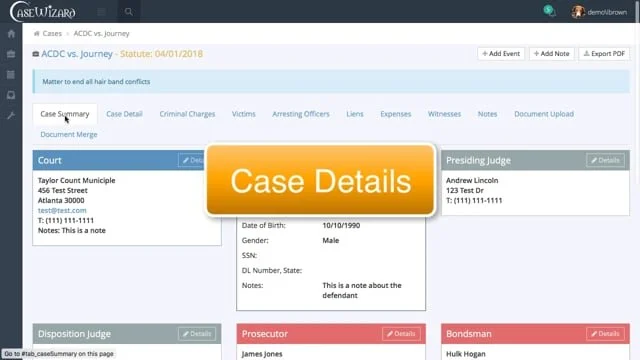
Task: Click the Statute: 04/01/2018 text
Action: pos(161,54)
